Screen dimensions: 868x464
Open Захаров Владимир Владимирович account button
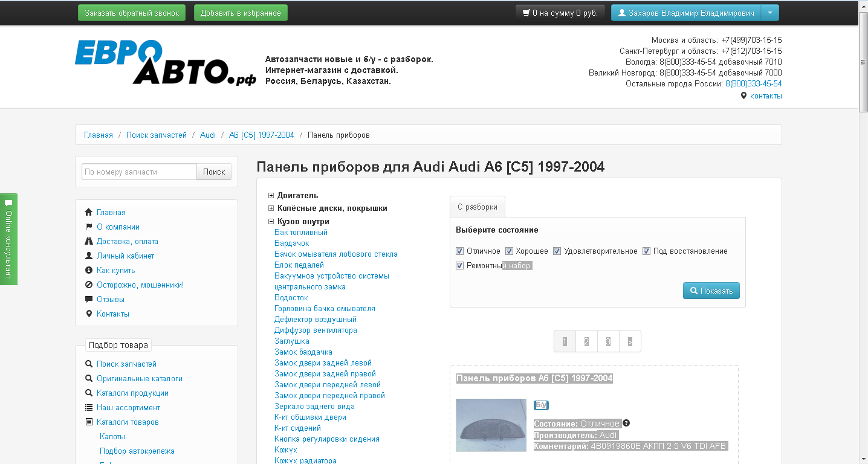[686, 13]
